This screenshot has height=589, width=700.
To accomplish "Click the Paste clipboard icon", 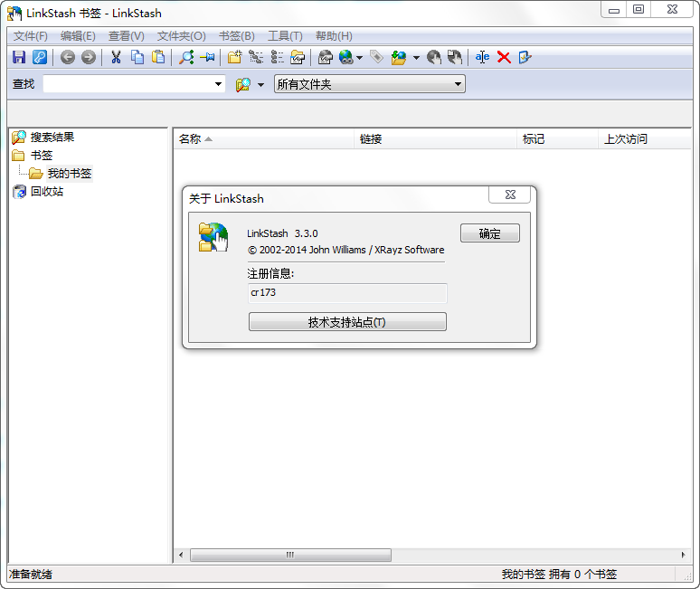I will [x=158, y=57].
